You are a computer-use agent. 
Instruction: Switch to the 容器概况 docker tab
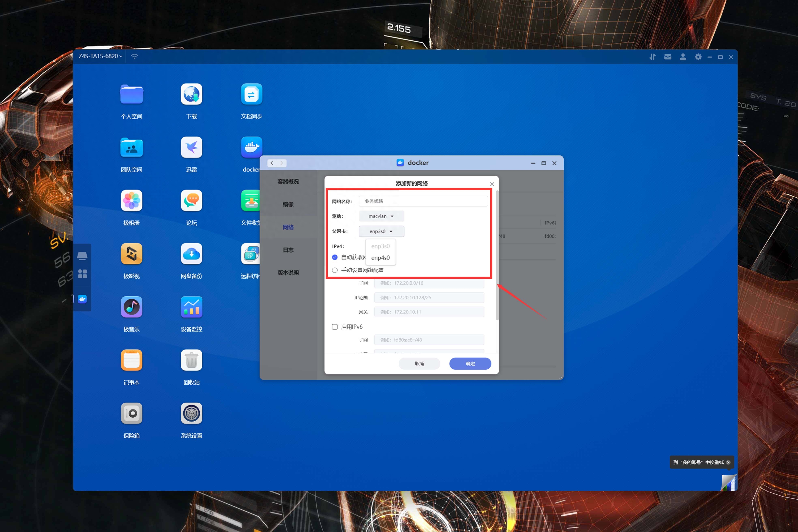(x=288, y=181)
